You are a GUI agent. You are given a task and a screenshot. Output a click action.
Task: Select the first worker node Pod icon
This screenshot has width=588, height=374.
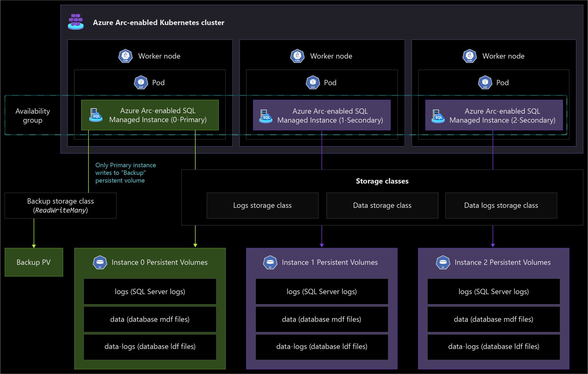141,83
